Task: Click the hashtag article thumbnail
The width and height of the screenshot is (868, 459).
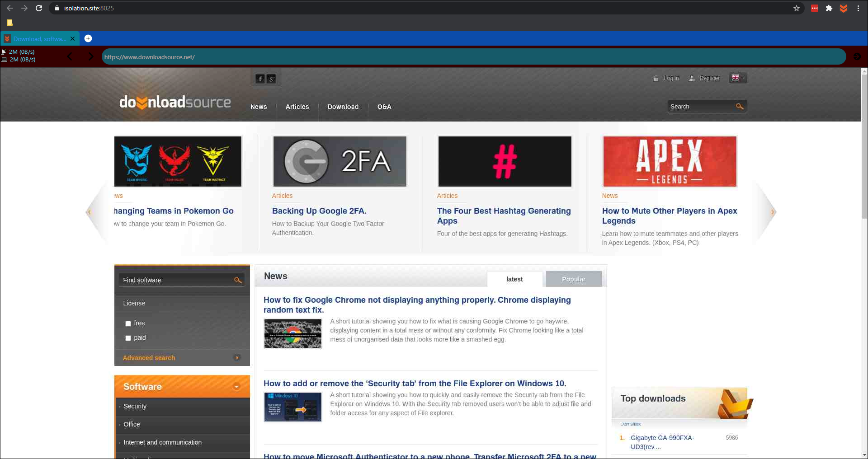Action: click(505, 161)
